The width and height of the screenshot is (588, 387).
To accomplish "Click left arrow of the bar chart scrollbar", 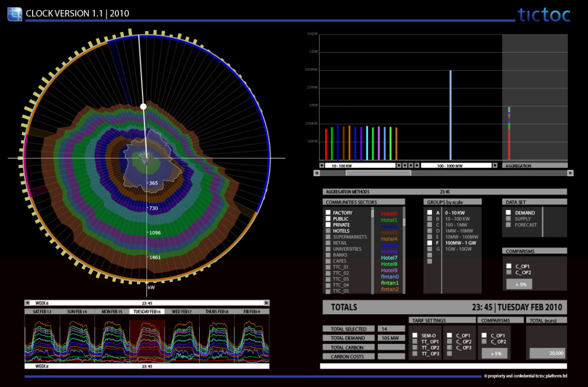I will [316, 173].
